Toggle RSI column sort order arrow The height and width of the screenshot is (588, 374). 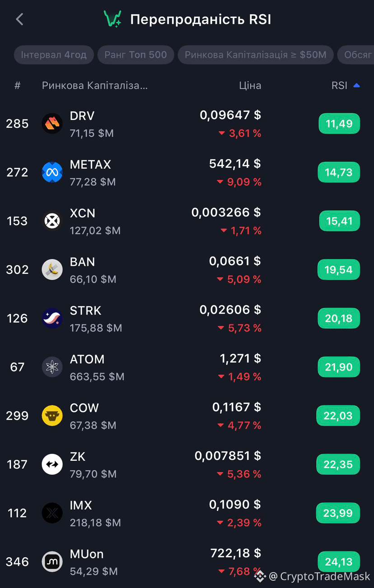point(356,85)
